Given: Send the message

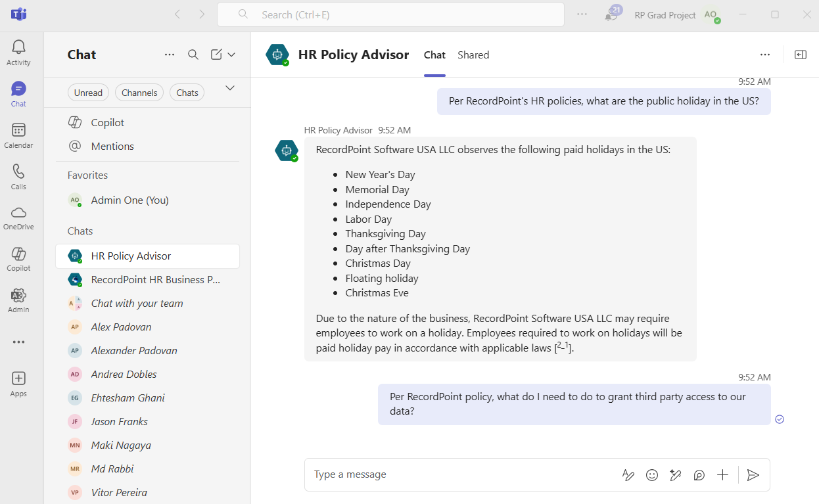Looking at the screenshot, I should [753, 475].
